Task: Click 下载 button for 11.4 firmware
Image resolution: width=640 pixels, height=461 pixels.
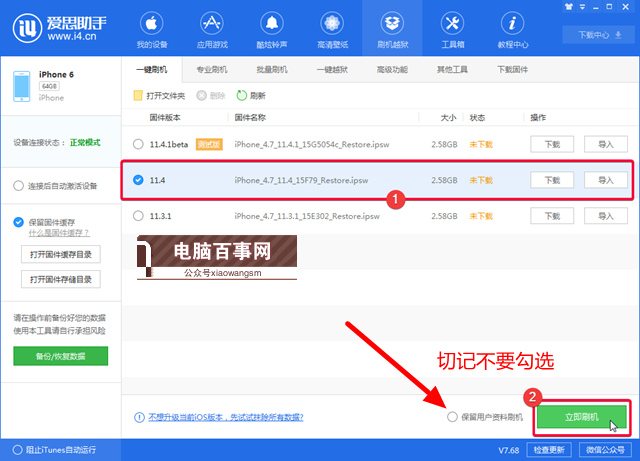Action: click(x=552, y=180)
